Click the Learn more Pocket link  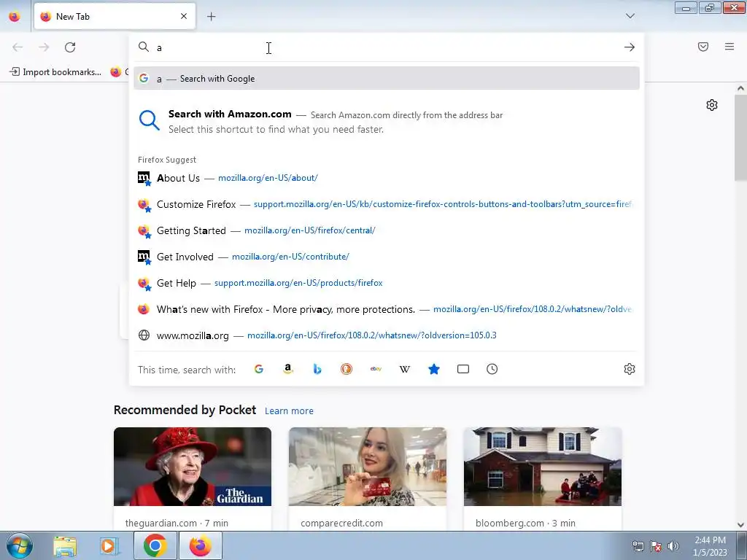coord(289,411)
